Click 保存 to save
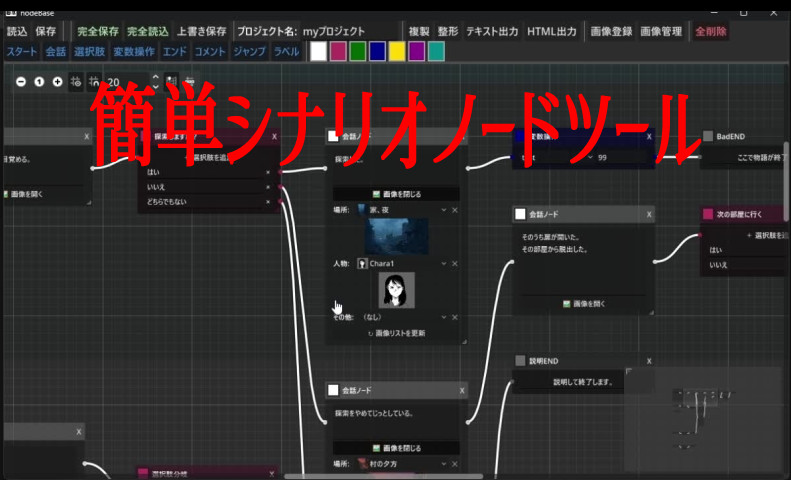Image resolution: width=791 pixels, height=480 pixels. [x=46, y=31]
